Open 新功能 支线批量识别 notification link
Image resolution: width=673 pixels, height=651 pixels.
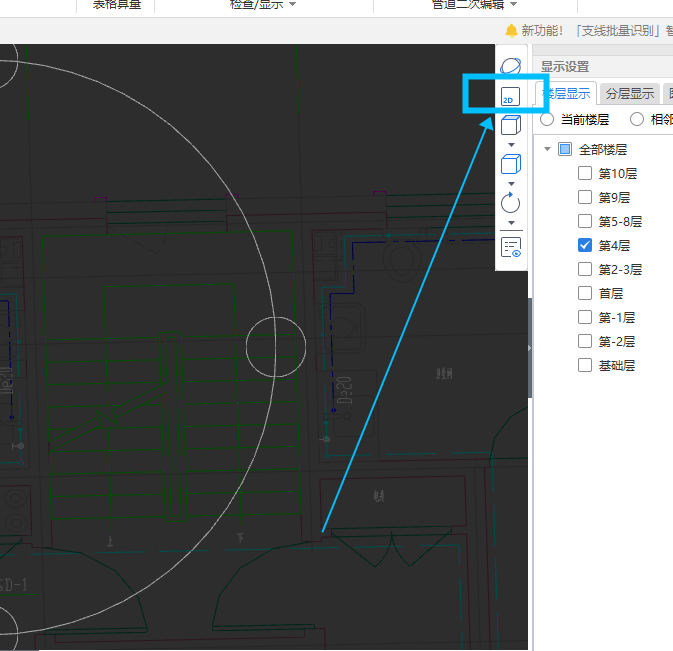pos(597,31)
